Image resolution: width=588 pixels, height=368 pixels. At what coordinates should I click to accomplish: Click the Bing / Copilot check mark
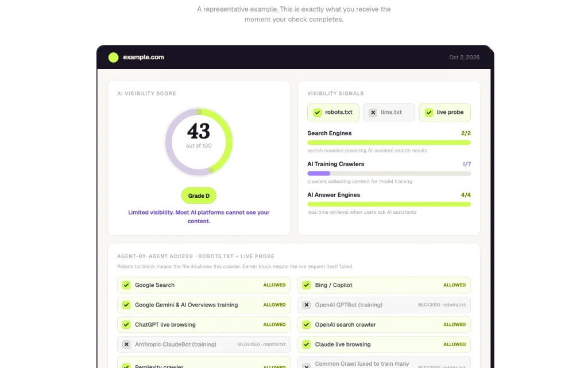307,285
